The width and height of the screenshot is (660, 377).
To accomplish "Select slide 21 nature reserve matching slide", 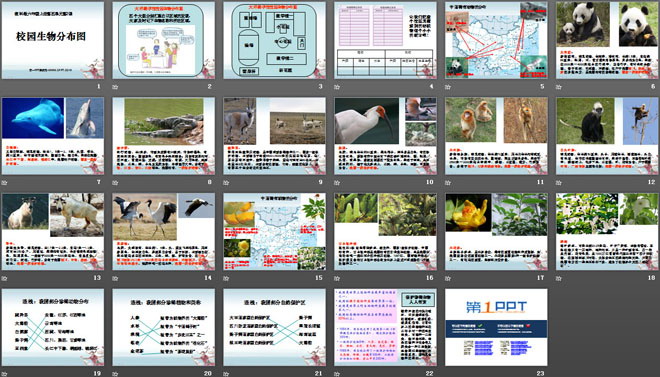I will (x=274, y=327).
